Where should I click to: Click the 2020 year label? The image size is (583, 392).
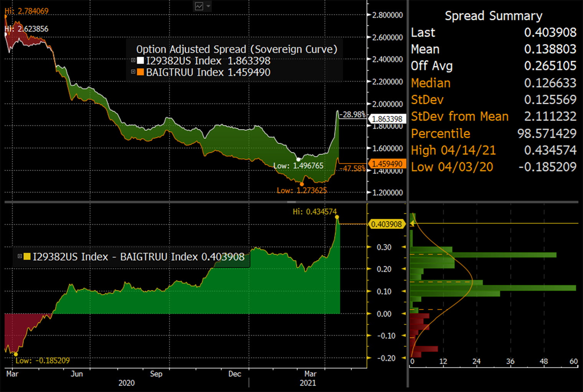tap(127, 383)
